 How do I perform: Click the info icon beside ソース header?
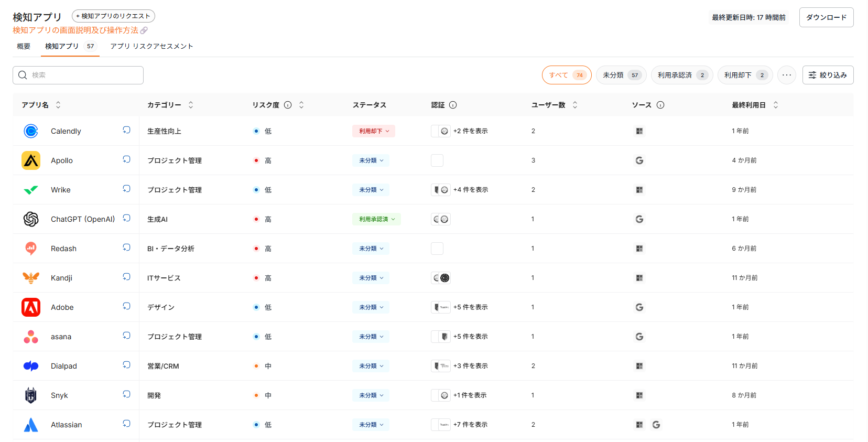660,105
